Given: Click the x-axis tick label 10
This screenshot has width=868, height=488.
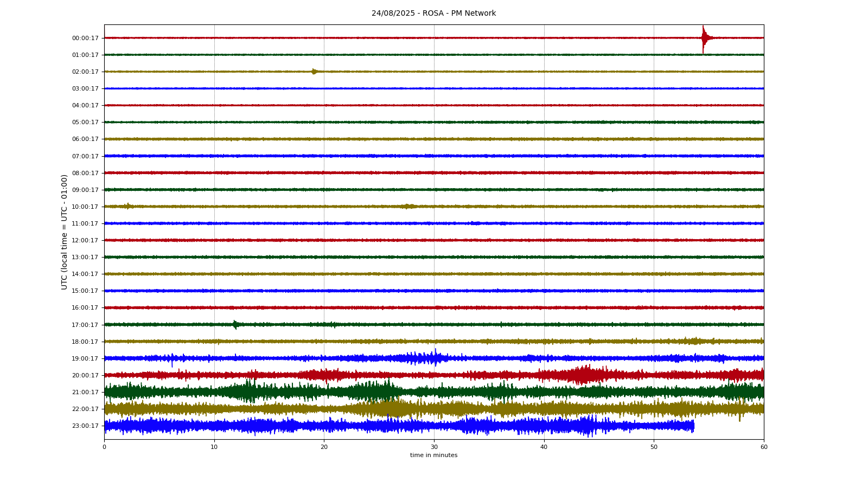Looking at the screenshot, I should [x=214, y=447].
